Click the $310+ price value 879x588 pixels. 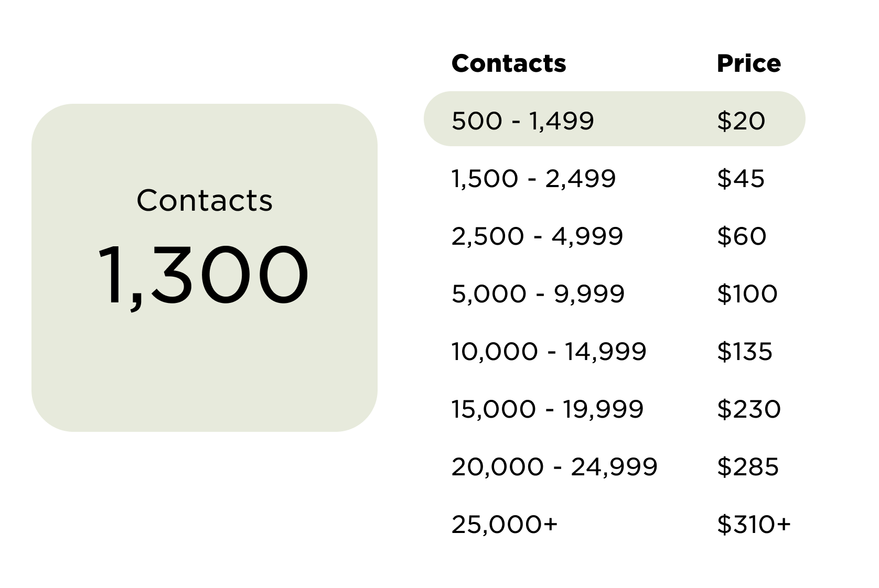[754, 524]
